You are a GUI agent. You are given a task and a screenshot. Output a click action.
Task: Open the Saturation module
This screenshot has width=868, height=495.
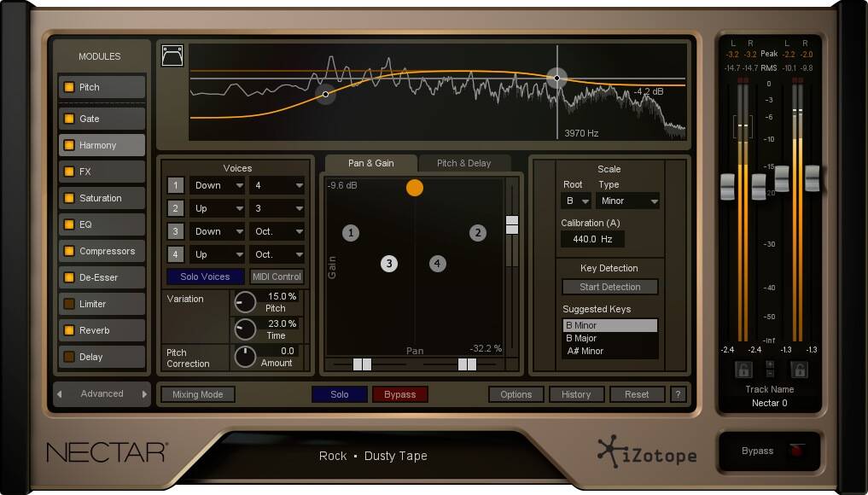pyautogui.click(x=102, y=198)
